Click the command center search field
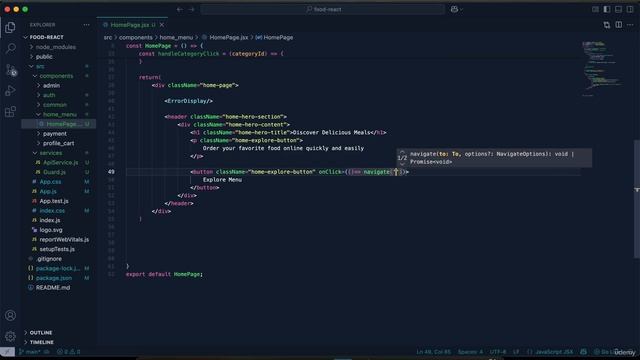The height and width of the screenshot is (360, 640). (x=322, y=9)
